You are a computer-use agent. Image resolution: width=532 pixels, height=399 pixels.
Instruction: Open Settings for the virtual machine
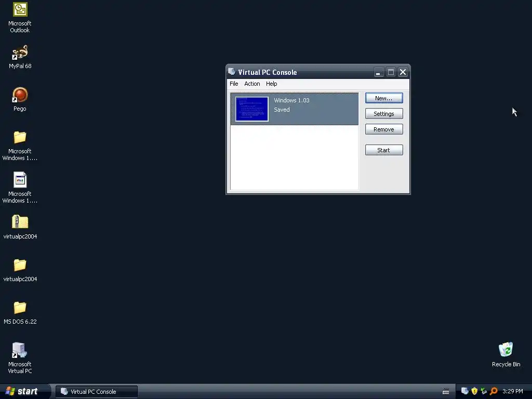tap(384, 114)
